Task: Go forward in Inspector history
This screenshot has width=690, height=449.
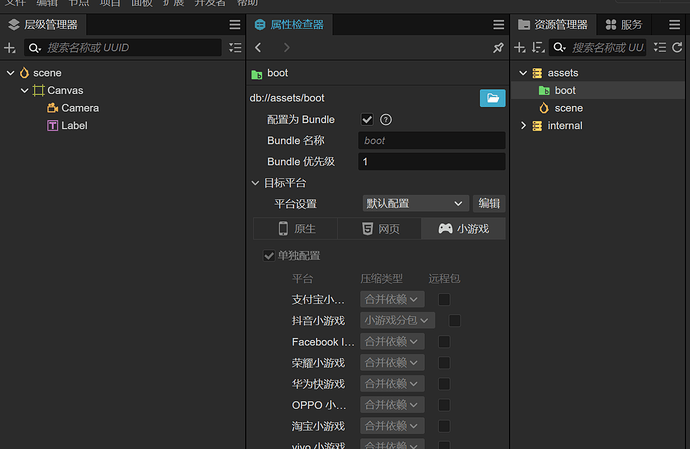Action: tap(286, 47)
